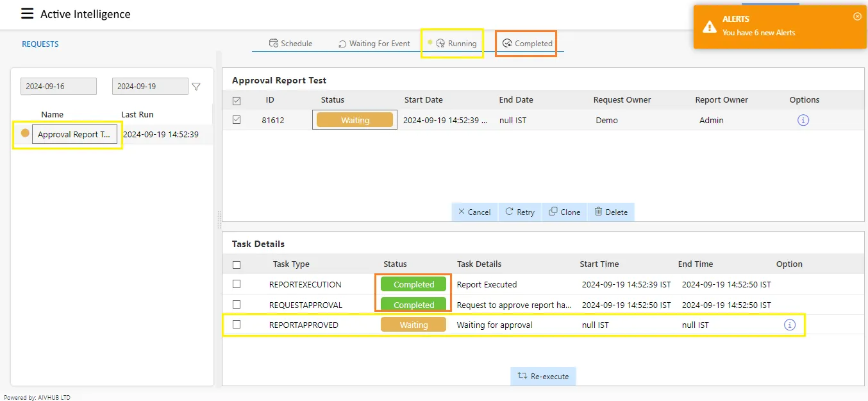The height and width of the screenshot is (401, 868).
Task: Click the Name column header in request list
Action: click(x=52, y=114)
